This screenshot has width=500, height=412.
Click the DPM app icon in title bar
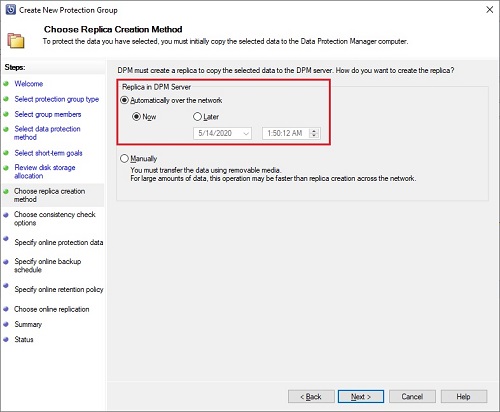[x=11, y=10]
